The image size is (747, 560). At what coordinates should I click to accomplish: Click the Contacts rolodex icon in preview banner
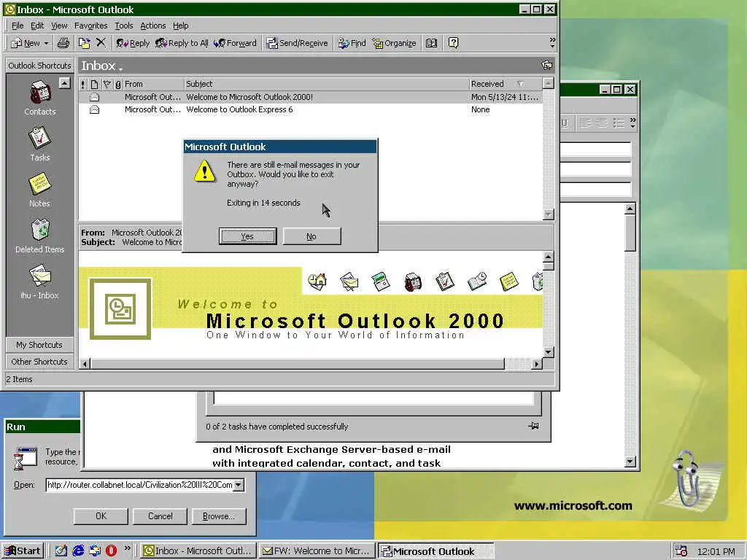click(x=413, y=281)
